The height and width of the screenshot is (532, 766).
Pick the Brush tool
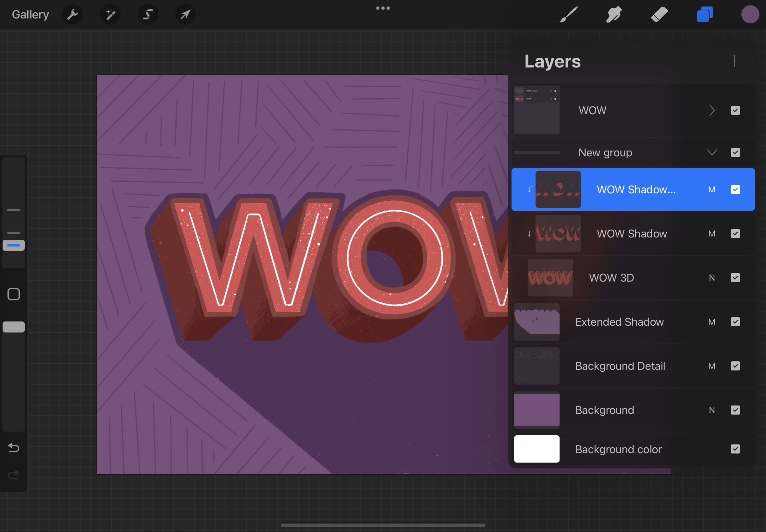[568, 14]
